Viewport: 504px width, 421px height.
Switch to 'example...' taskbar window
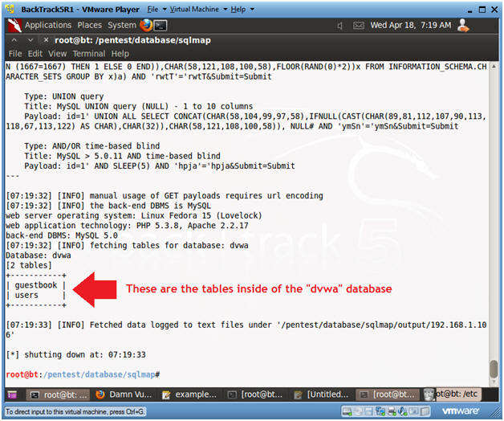point(190,394)
